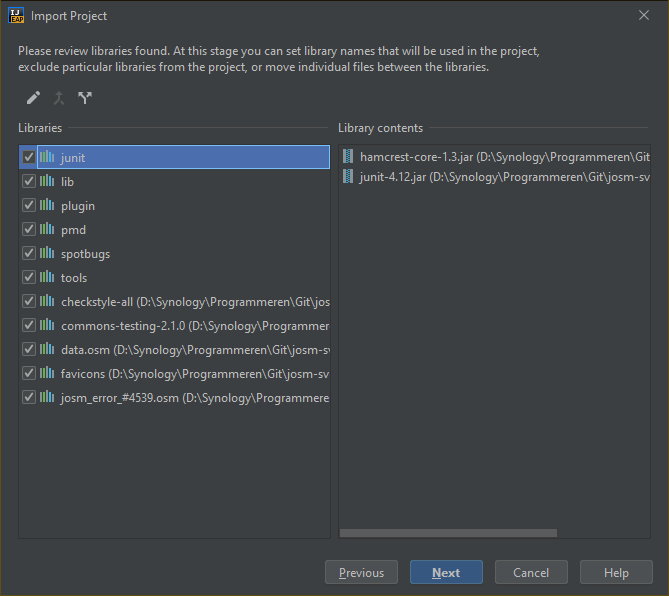The width and height of the screenshot is (669, 596).
Task: Select the lib library entry
Action: pyautogui.click(x=68, y=182)
